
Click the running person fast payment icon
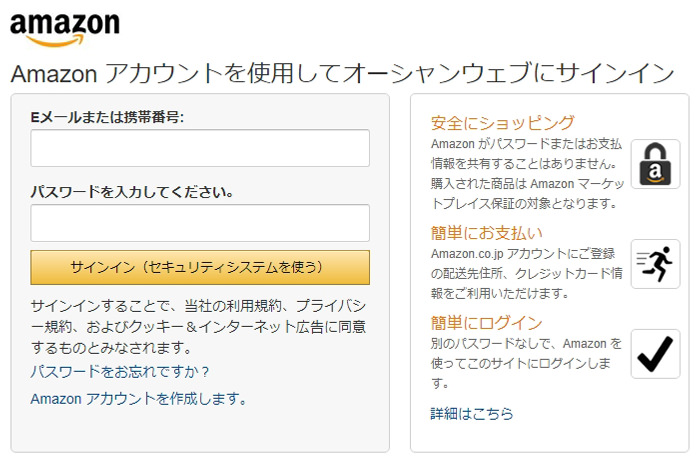coord(655,264)
